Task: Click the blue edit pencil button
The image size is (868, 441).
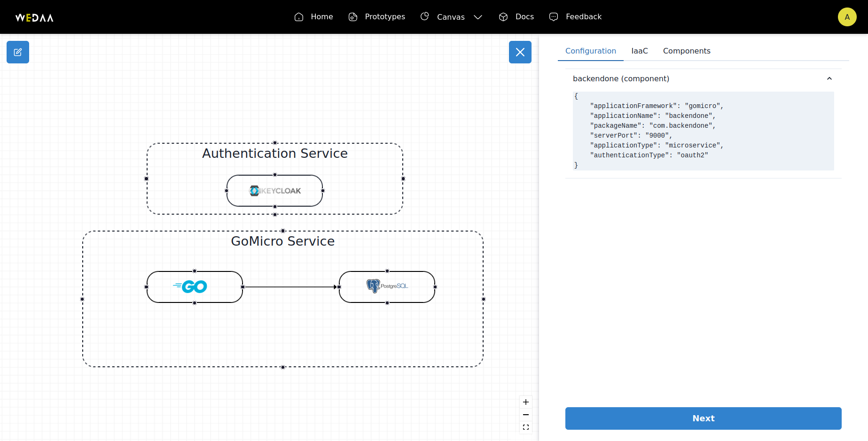Action: (18, 52)
